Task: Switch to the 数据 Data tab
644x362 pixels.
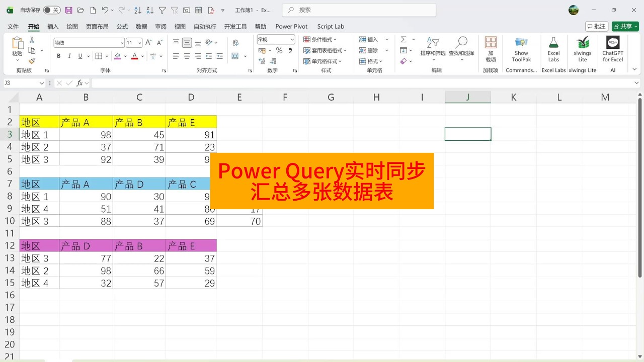Action: 141,27
